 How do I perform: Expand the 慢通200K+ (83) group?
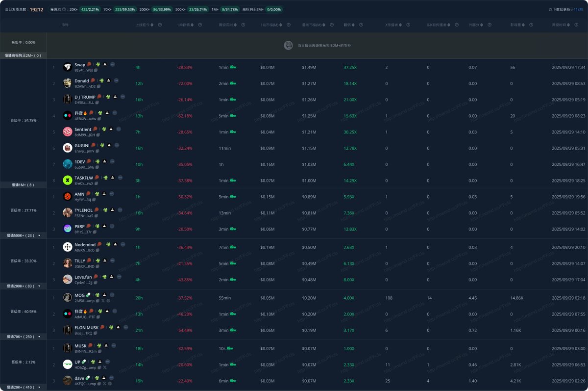tap(39, 286)
